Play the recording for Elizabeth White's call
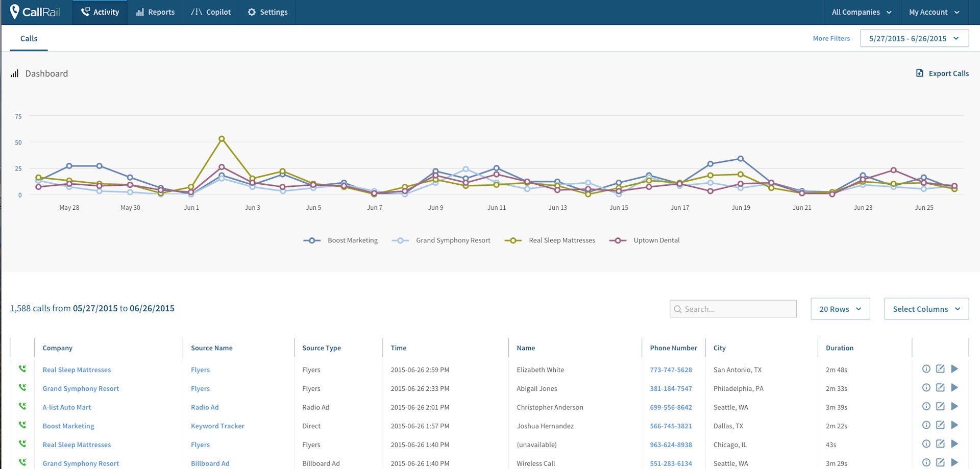 click(x=954, y=369)
